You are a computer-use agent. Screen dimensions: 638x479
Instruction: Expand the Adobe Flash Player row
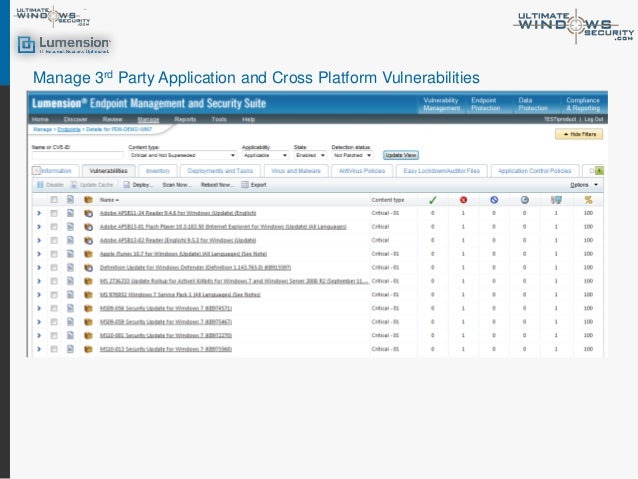tap(39, 227)
